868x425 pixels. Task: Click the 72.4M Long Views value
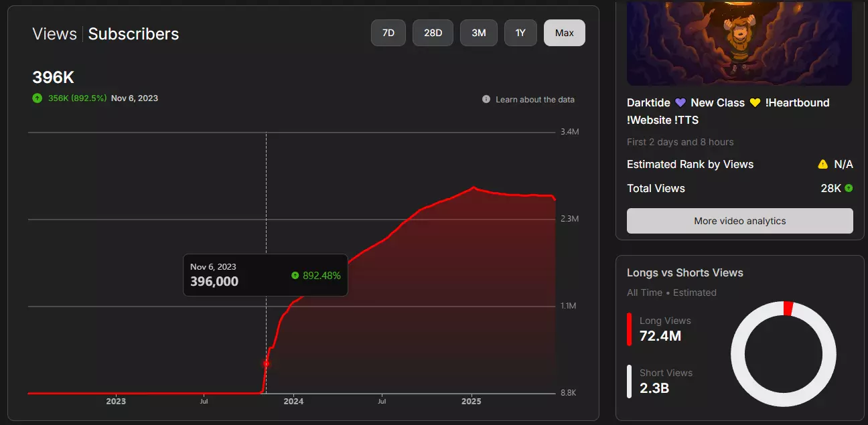point(660,336)
